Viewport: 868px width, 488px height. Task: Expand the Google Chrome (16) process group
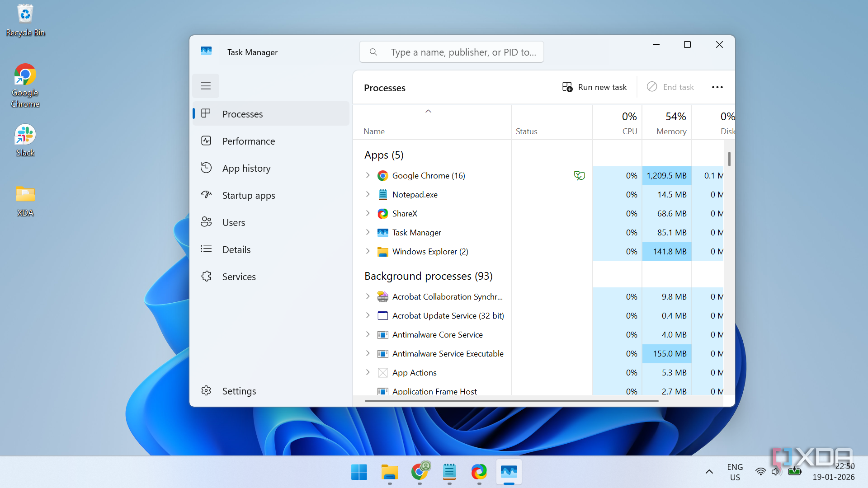[x=368, y=175]
